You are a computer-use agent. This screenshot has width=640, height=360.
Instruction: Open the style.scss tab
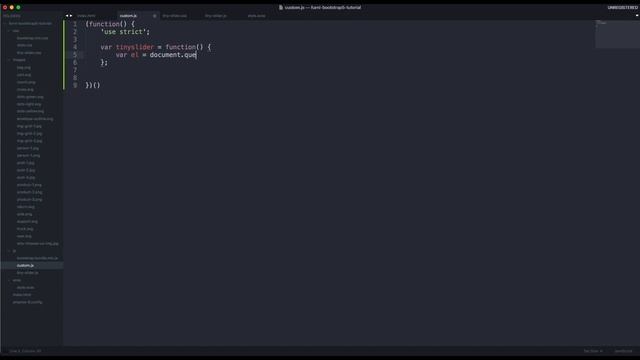pyautogui.click(x=256, y=16)
